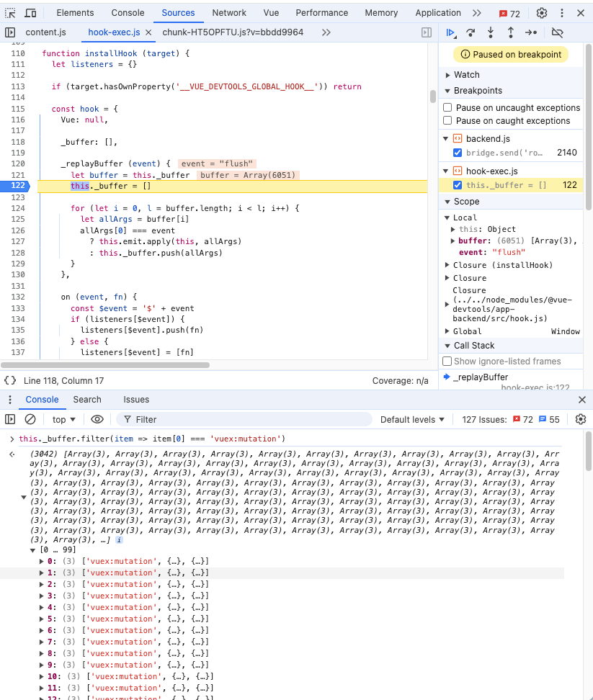Screen dimensions: 593x700
Task: Open the Default levels dropdown
Action: tap(413, 419)
